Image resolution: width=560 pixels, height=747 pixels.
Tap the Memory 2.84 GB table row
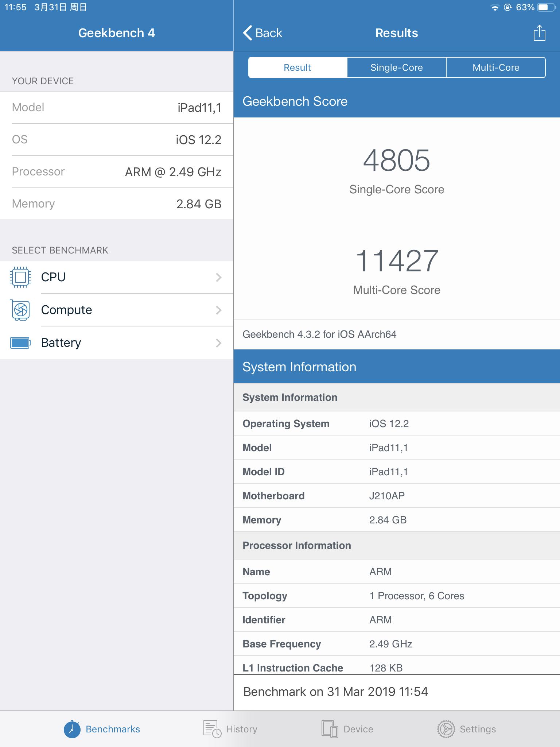397,520
